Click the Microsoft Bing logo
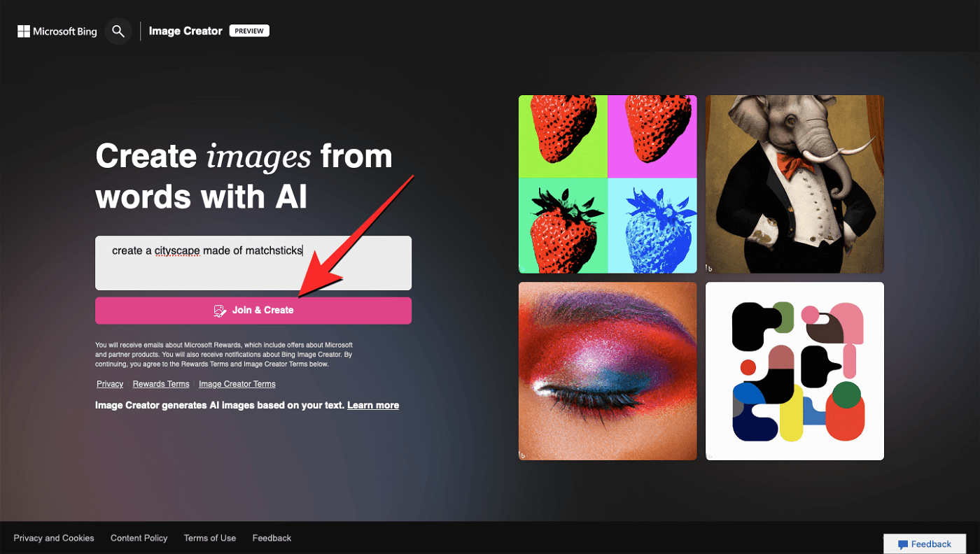Image resolution: width=980 pixels, height=554 pixels. pos(57,31)
